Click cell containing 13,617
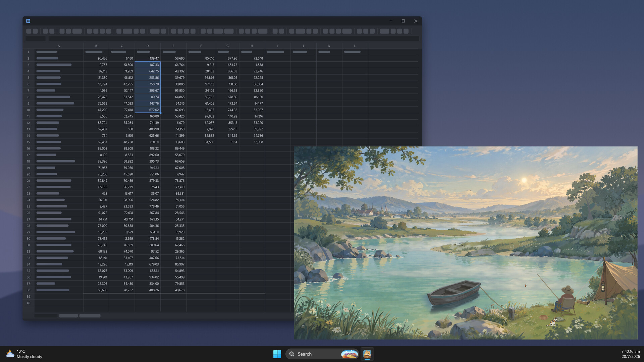This screenshot has height=362, width=644. coord(122,194)
